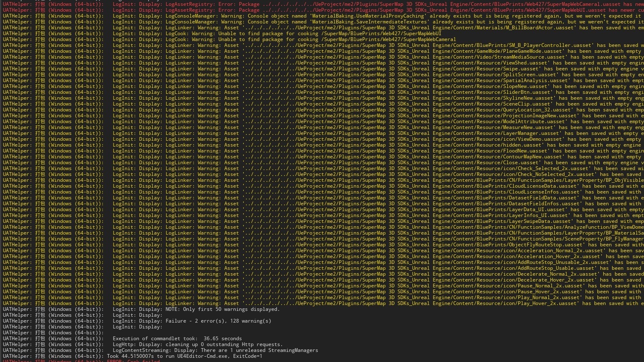Image resolution: width=644 pixels, height=362 pixels.
Task: Select the QueryLocation_32.uasset warning line
Action: point(323,110)
